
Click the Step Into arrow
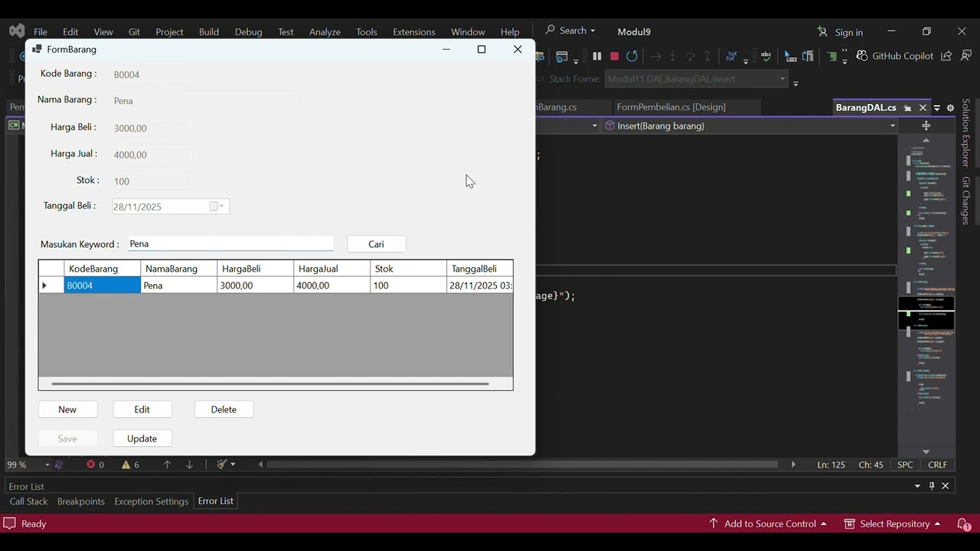(673, 56)
